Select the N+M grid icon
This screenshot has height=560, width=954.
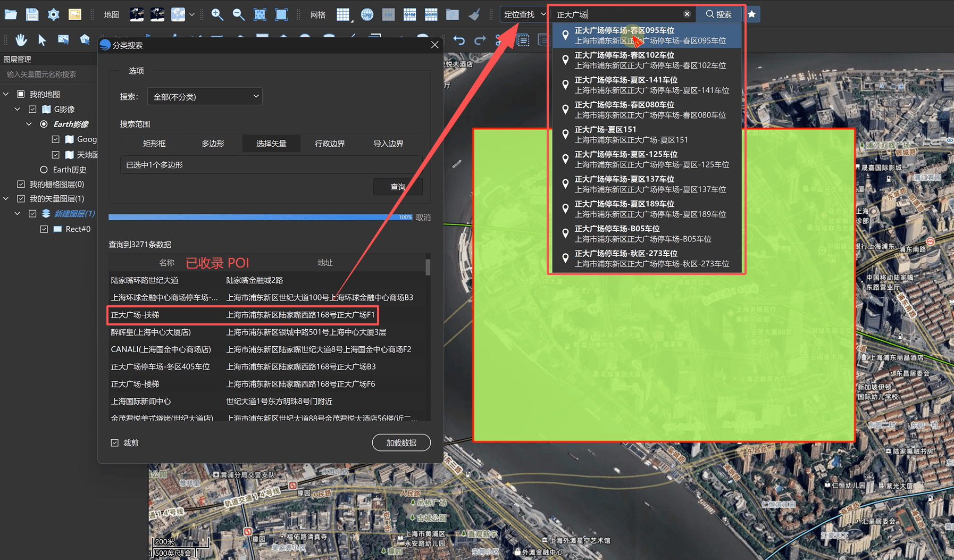[409, 14]
